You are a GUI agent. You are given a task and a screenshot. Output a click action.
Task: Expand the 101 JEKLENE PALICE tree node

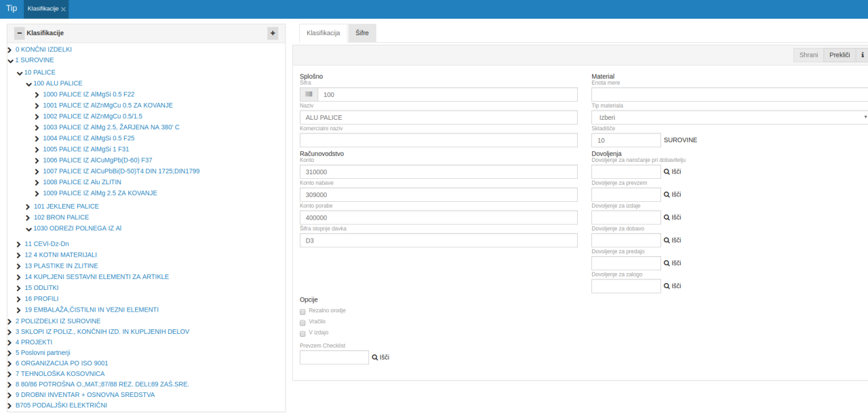28,207
